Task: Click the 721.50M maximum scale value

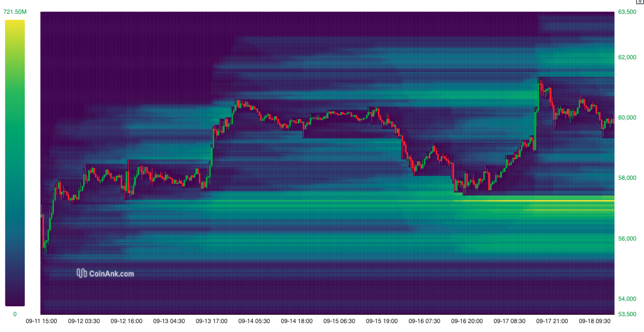Action: [15, 11]
